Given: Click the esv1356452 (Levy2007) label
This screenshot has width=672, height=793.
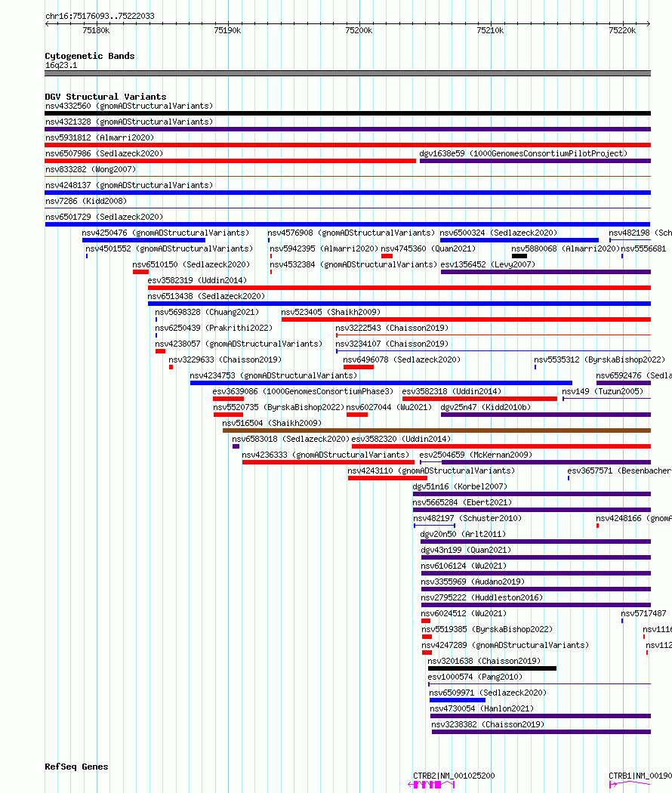Looking at the screenshot, I should [488, 264].
